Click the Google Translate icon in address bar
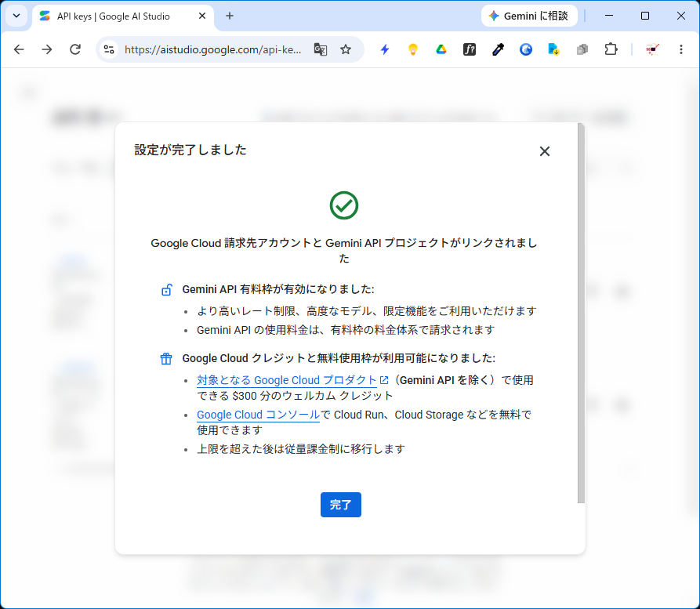Viewport: 700px width, 609px height. (x=320, y=49)
